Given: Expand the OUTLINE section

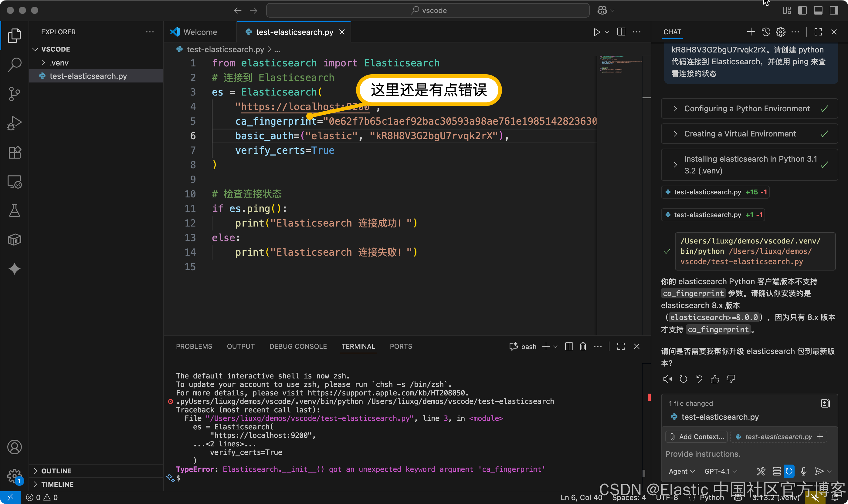Looking at the screenshot, I should pyautogui.click(x=96, y=471).
